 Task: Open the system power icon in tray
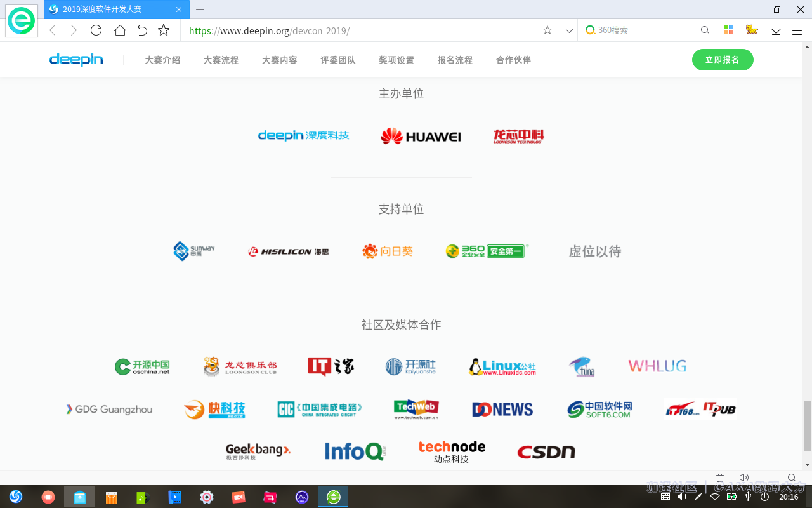(765, 497)
